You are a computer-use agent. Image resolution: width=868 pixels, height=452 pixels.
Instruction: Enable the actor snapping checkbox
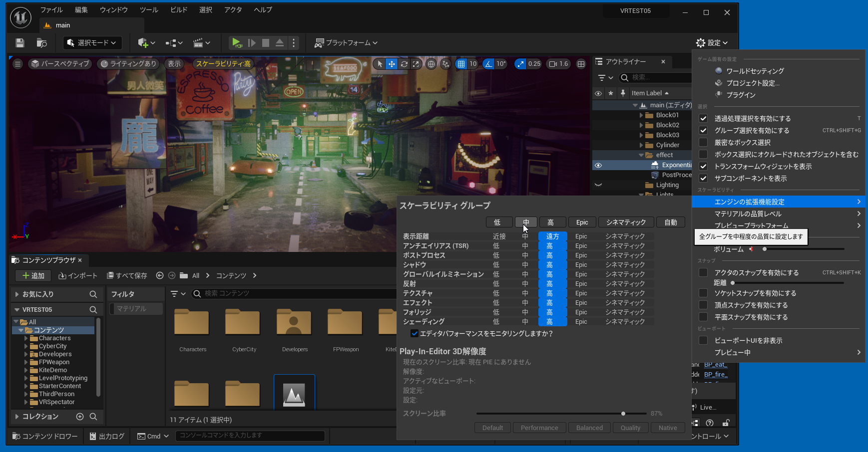click(x=703, y=272)
